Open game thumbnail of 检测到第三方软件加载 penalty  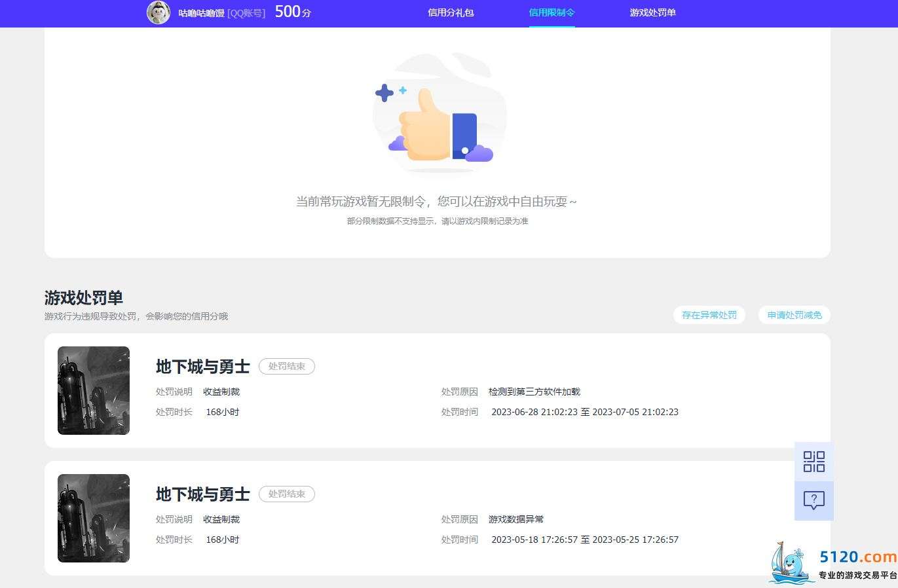(x=94, y=390)
